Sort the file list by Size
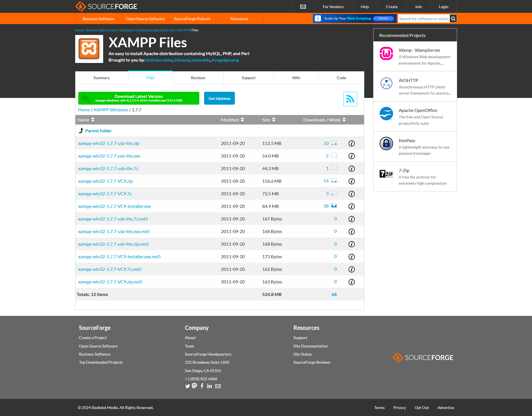This screenshot has width=532, height=416. [269, 120]
